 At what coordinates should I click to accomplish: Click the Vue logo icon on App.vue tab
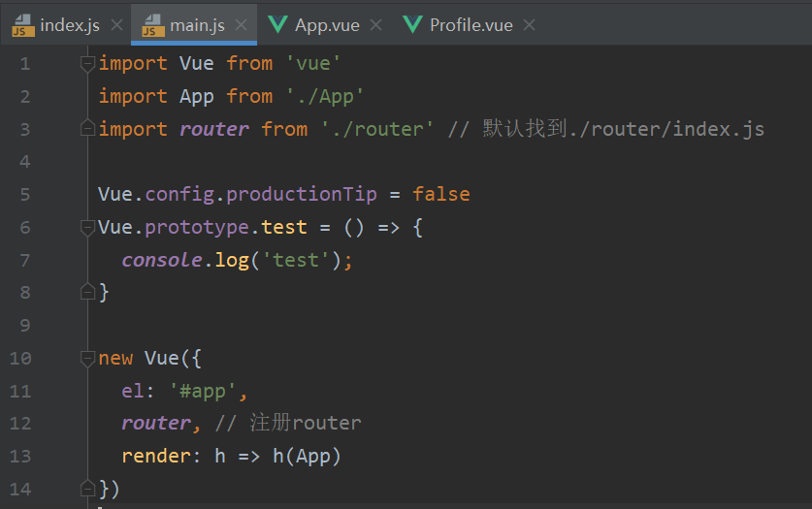tap(277, 25)
